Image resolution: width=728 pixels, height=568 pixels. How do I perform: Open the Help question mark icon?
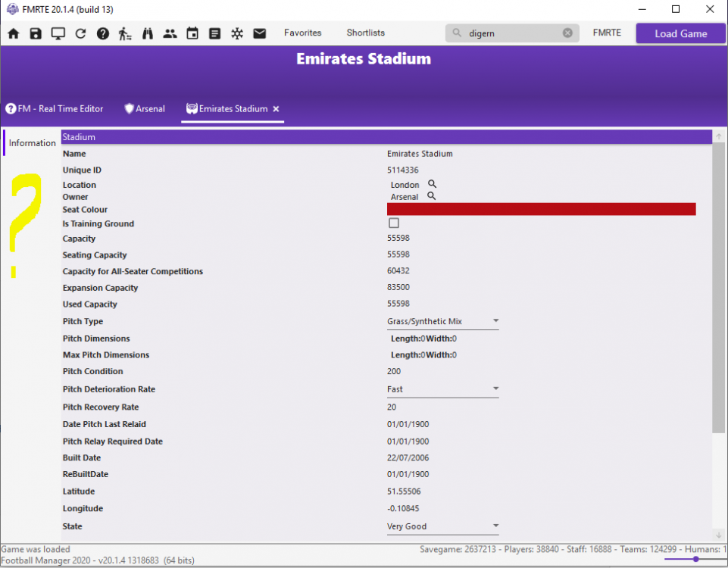pos(102,33)
